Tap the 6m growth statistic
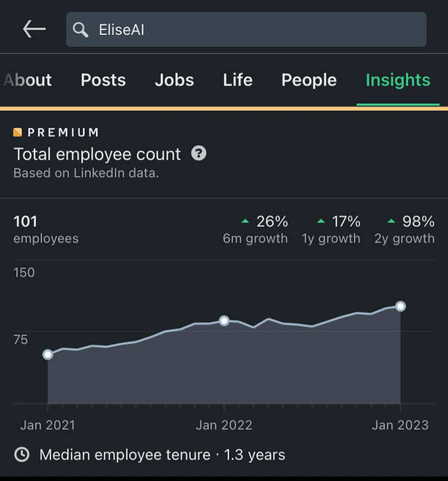Viewport: 448px width, 481px height. (x=255, y=229)
